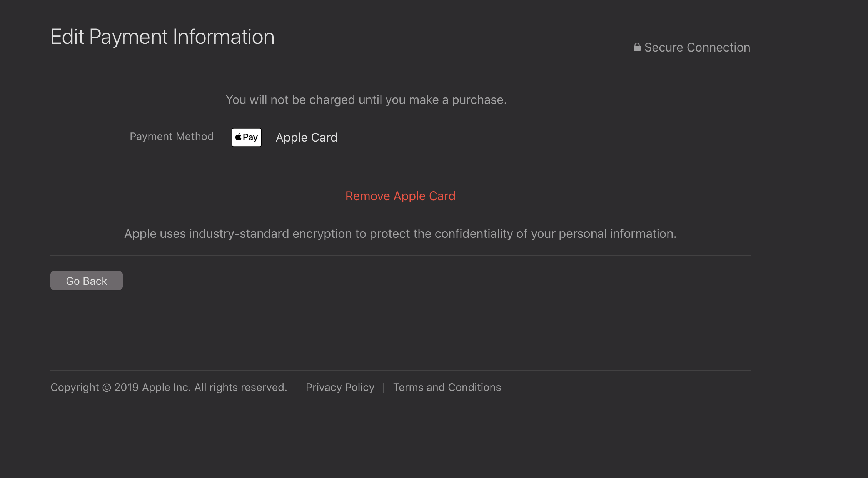
Task: Click the lock icon beside Secure Connection
Action: click(x=637, y=47)
